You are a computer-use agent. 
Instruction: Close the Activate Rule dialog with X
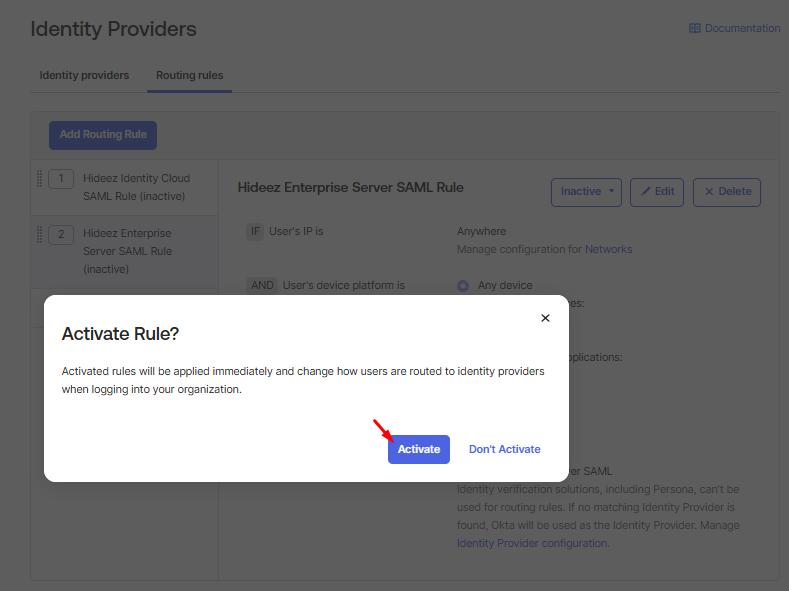click(545, 318)
